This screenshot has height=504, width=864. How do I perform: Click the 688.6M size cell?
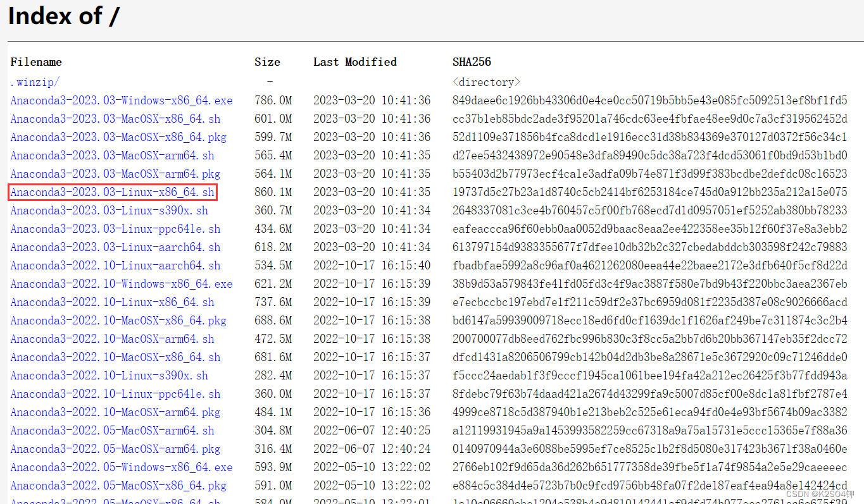(273, 321)
